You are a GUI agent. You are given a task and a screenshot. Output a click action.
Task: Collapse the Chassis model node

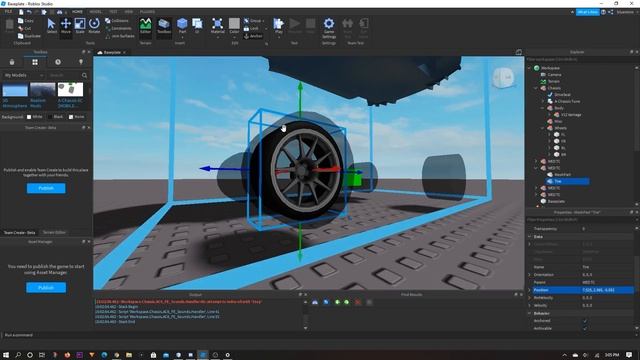pos(536,88)
